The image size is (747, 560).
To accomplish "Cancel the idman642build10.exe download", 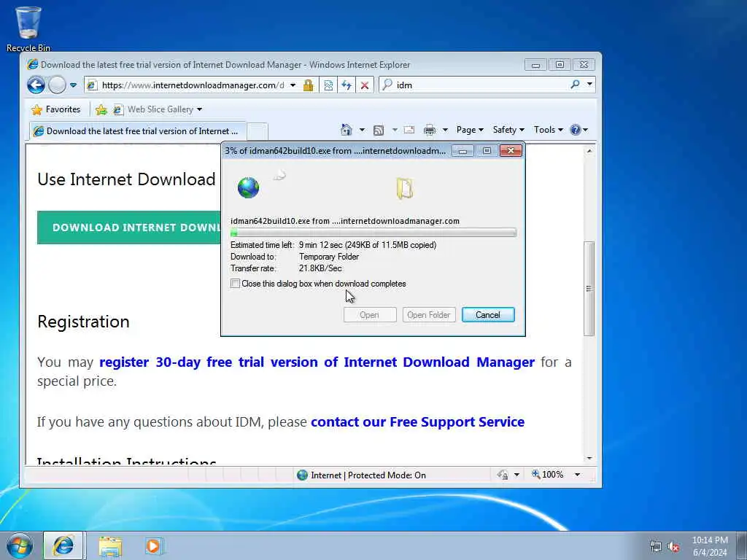I will [x=488, y=315].
